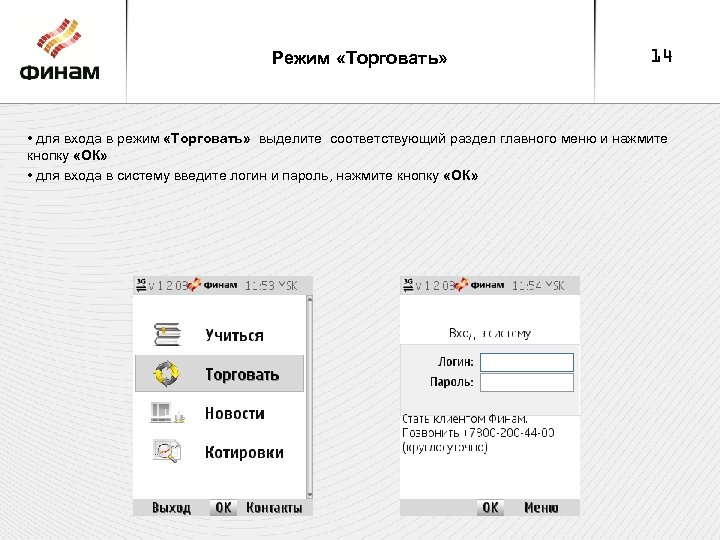Viewport: 720px width, 540px height.
Task: Select the Торговать arrows icon
Action: point(166,373)
